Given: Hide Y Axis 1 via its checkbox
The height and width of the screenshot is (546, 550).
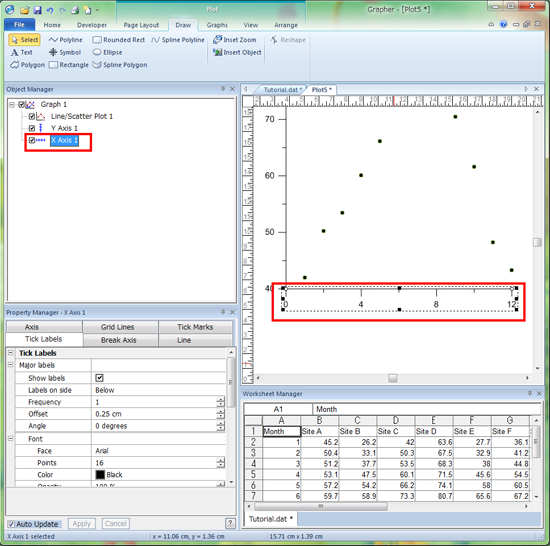Looking at the screenshot, I should click(x=32, y=128).
